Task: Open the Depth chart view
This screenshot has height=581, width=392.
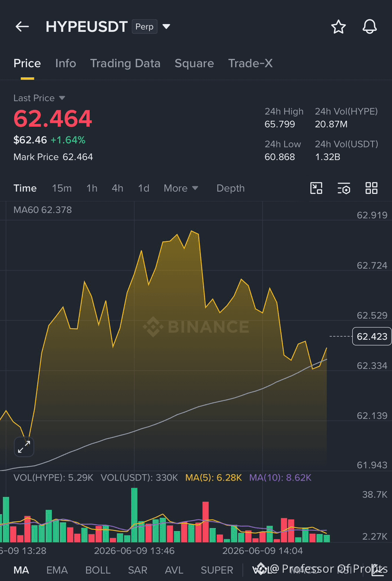Action: [231, 188]
